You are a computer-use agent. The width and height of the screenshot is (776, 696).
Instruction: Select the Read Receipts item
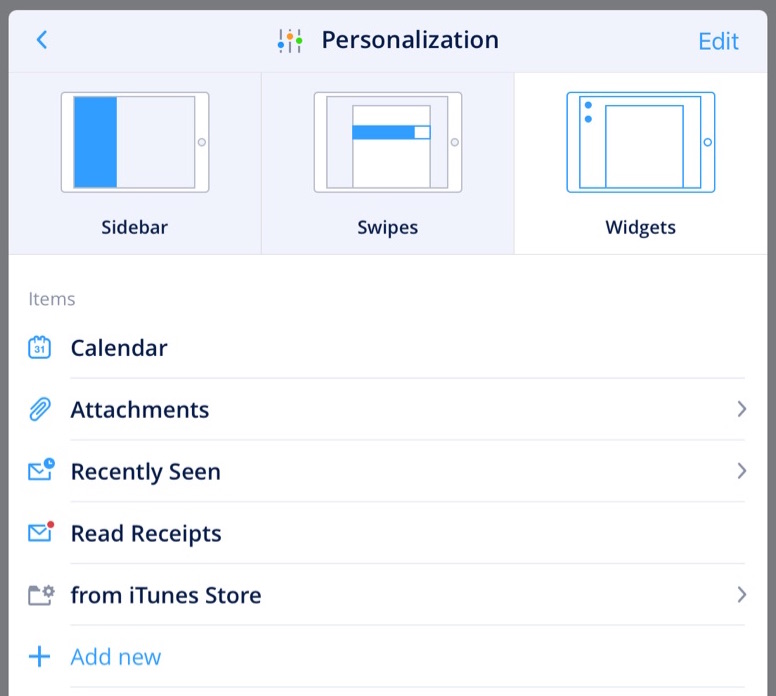point(146,533)
